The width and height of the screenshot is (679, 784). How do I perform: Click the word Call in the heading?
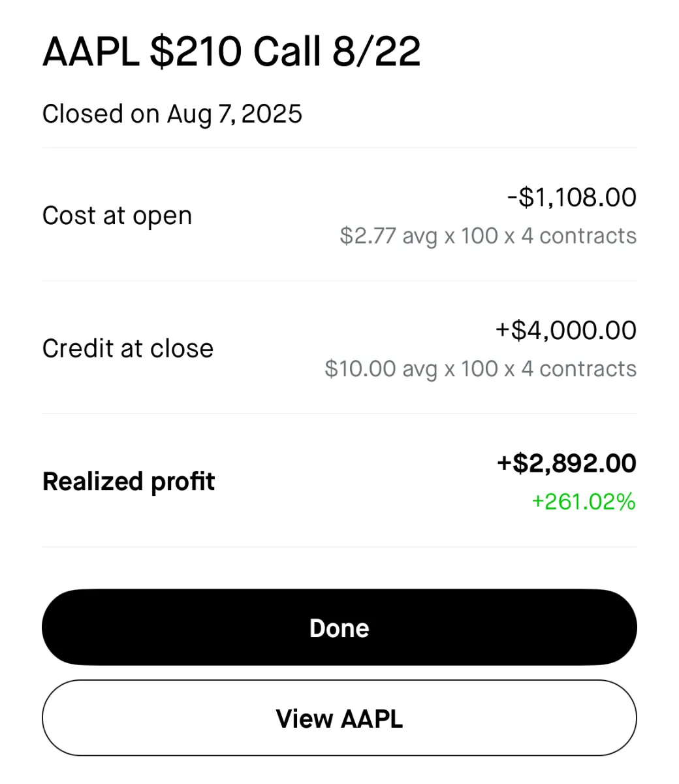tap(287, 52)
